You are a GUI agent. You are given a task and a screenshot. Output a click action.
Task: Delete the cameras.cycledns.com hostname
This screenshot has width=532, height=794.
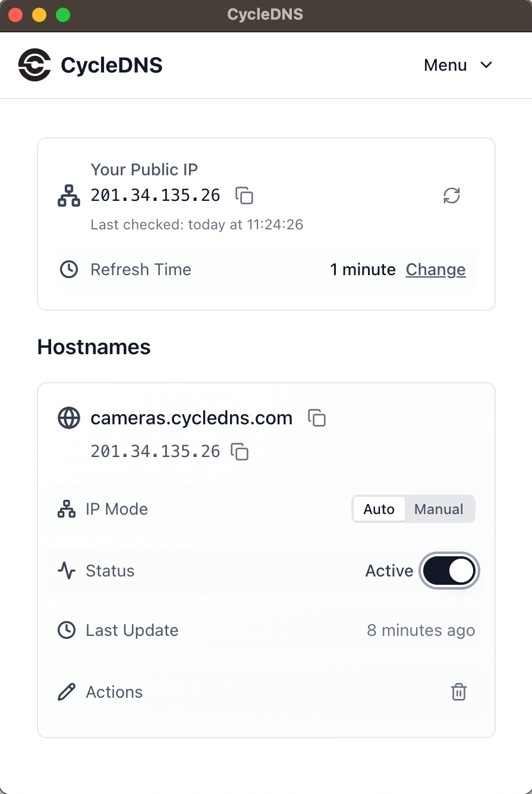tap(458, 692)
